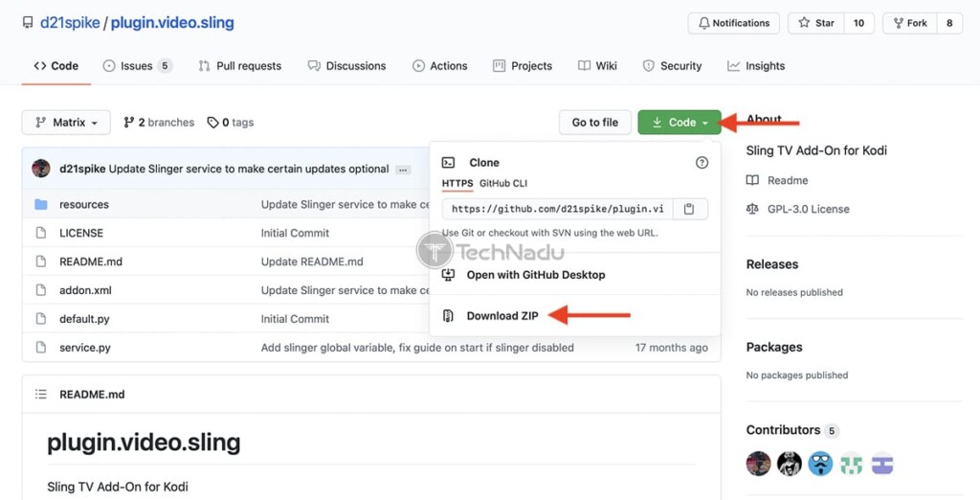Open the d21spike owner link
This screenshot has width=980, height=500.
(x=70, y=23)
